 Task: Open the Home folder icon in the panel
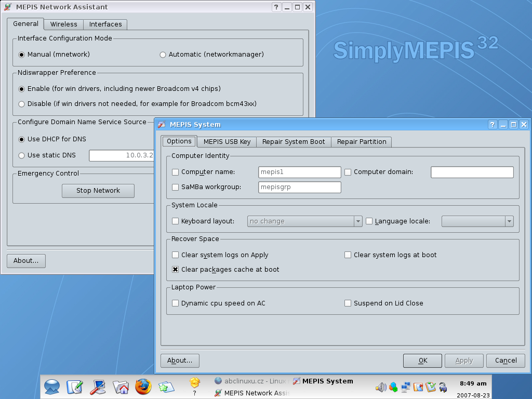click(121, 387)
